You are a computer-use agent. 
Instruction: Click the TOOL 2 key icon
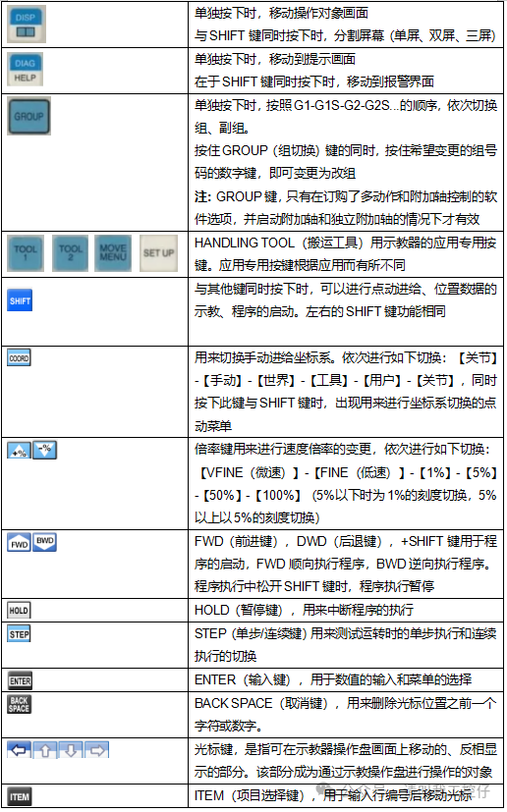click(x=70, y=253)
